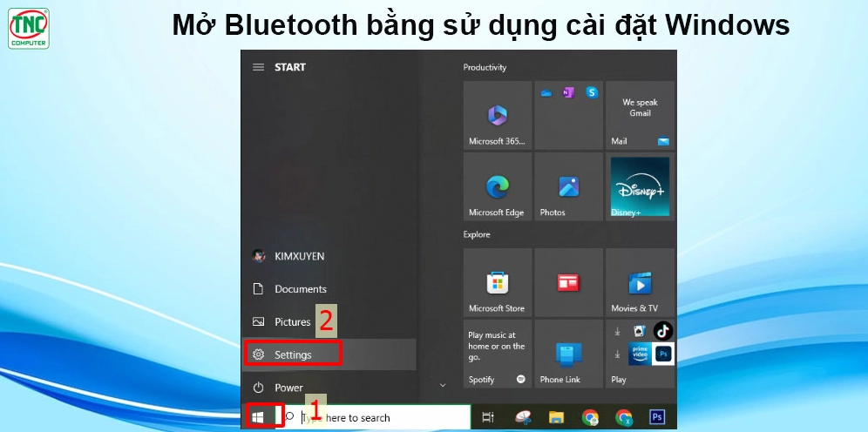This screenshot has width=868, height=432.
Task: Click the scroll-down chevron beside the tiles
Action: pyautogui.click(x=443, y=384)
